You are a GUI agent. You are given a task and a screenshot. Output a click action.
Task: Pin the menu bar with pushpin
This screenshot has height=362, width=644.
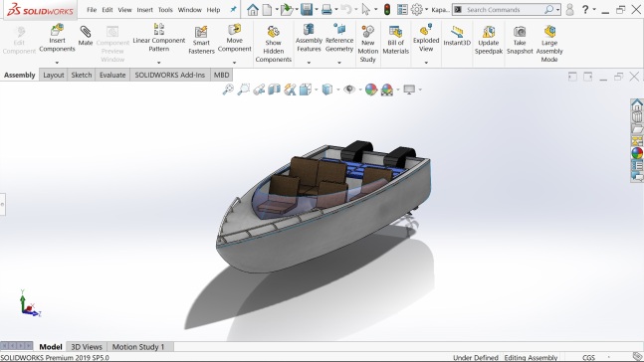pyautogui.click(x=233, y=9)
